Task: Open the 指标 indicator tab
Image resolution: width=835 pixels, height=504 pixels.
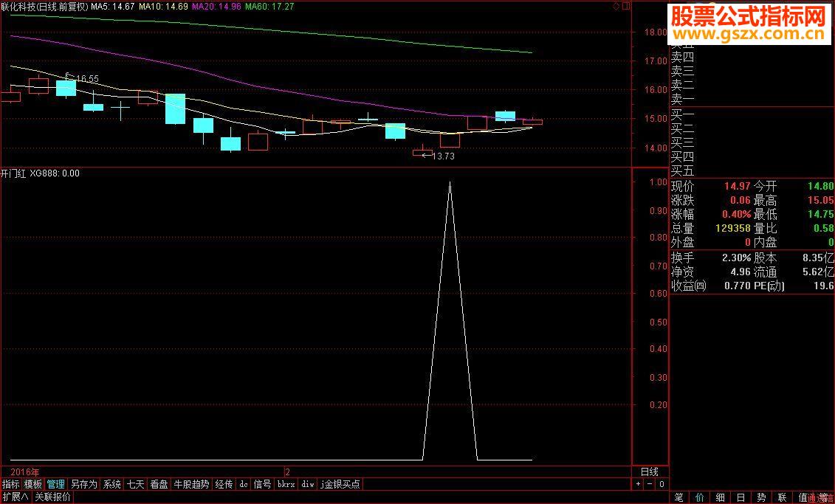Action: 10,484
